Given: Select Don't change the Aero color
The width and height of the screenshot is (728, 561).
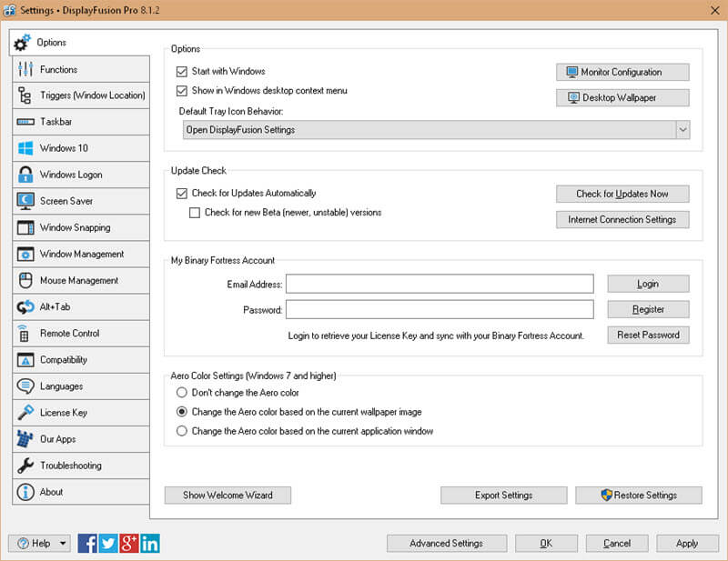Looking at the screenshot, I should coord(181,393).
